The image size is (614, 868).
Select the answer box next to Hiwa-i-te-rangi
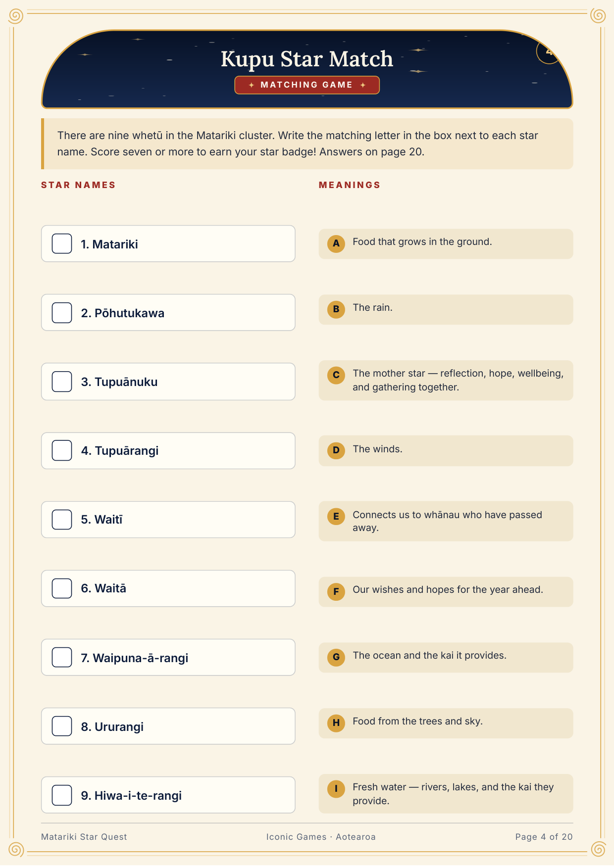click(x=62, y=795)
